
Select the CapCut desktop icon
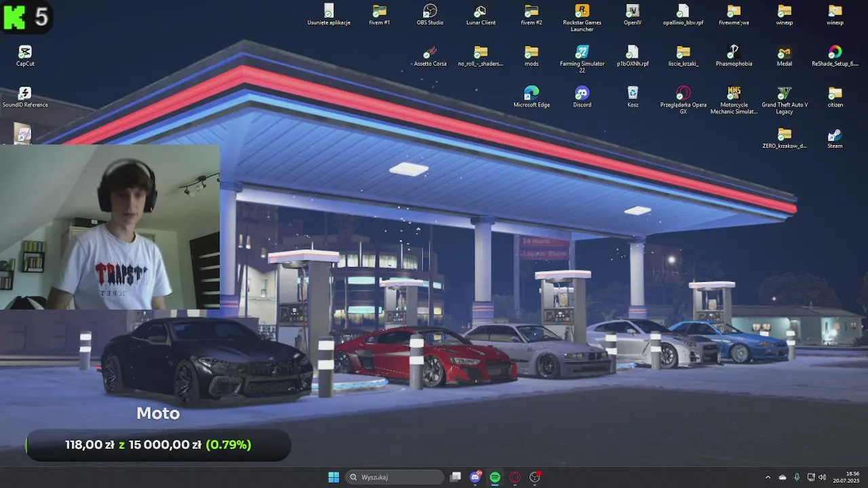click(x=25, y=56)
